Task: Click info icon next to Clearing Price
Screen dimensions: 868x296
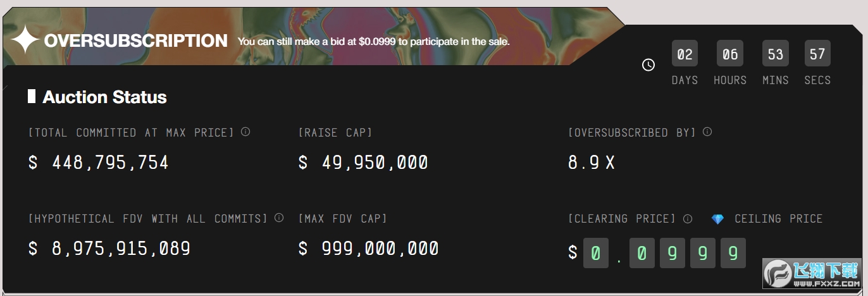Action: coord(688,219)
